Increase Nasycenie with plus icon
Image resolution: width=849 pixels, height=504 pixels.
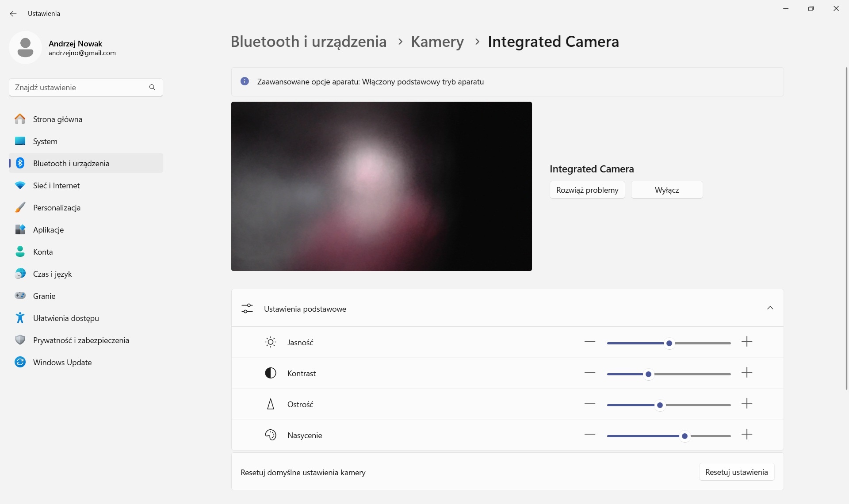click(747, 435)
